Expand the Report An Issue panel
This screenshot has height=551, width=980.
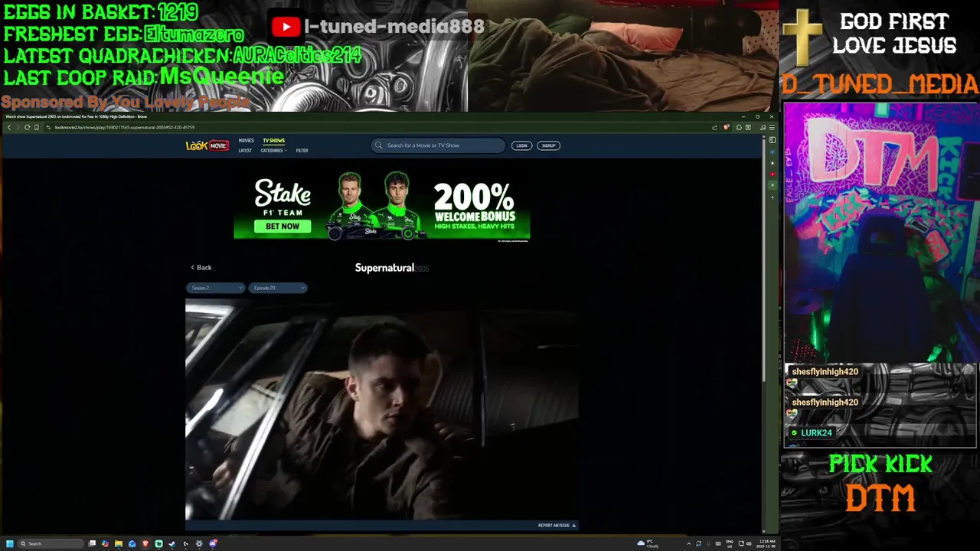pos(557,526)
